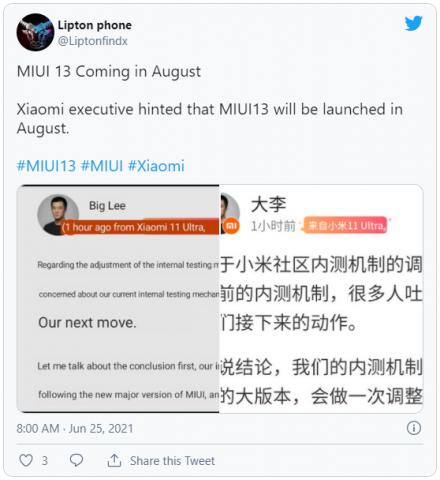Viewport: 440px width, 480px height.
Task: Click Share this Tweet
Action: [x=172, y=461]
